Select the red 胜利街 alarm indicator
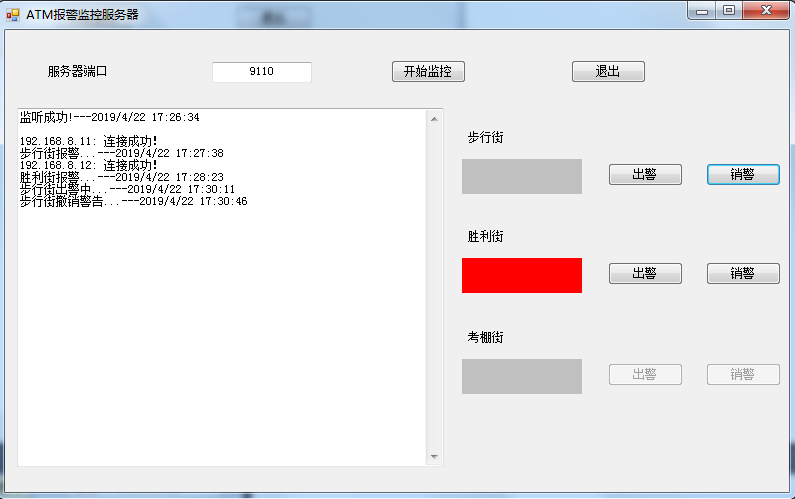 tap(521, 276)
